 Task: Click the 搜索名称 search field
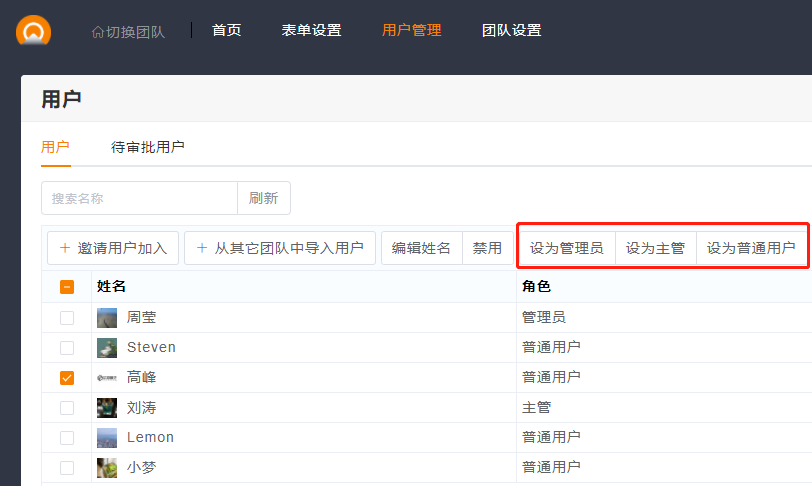click(x=139, y=198)
